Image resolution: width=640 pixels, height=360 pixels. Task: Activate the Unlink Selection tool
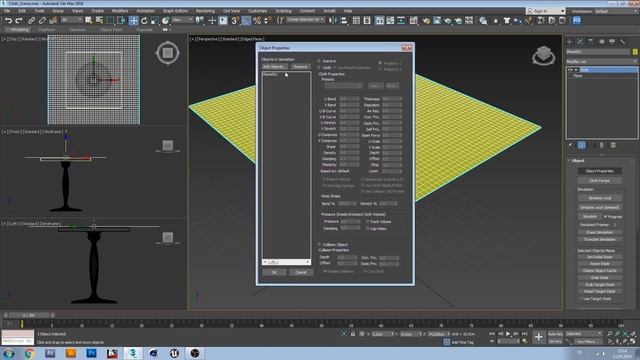pyautogui.click(x=42, y=20)
